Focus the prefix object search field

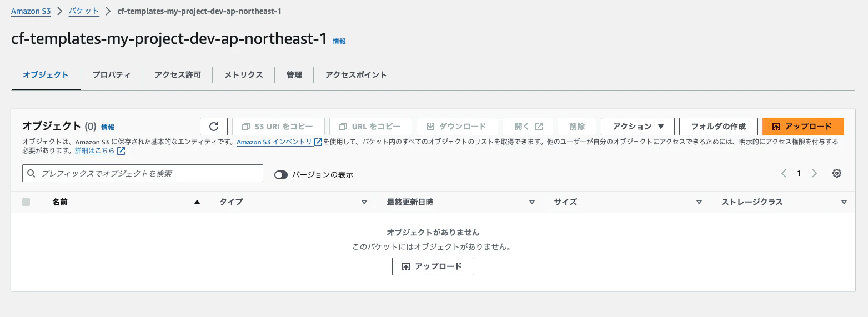[143, 173]
